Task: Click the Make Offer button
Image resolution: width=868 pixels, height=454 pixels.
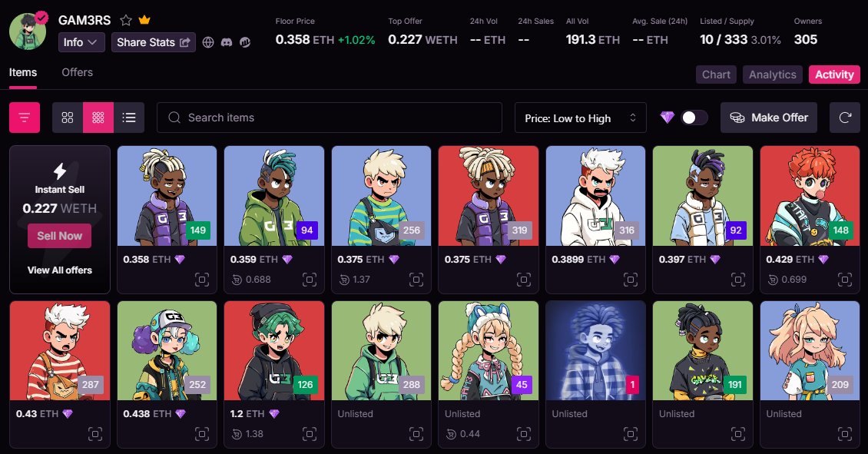Action: pos(768,118)
